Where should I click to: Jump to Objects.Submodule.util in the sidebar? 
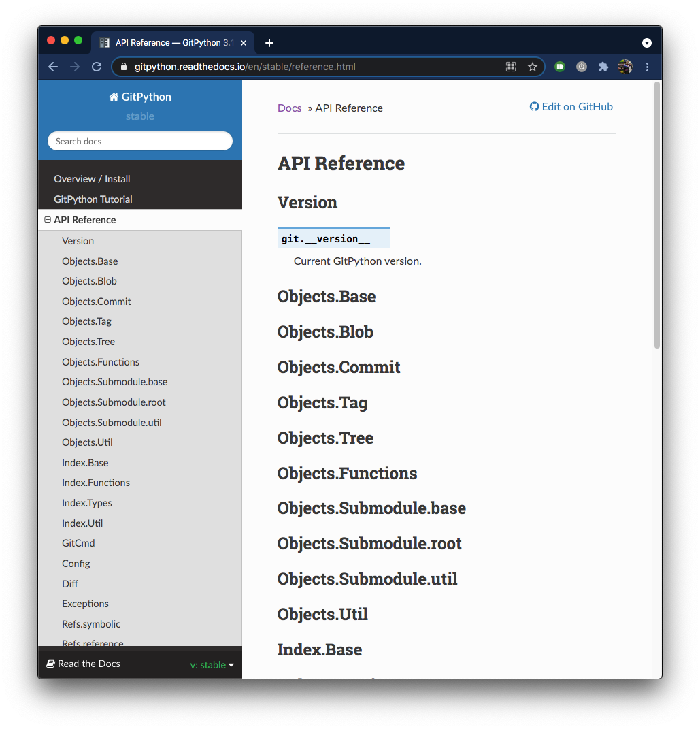coord(112,422)
